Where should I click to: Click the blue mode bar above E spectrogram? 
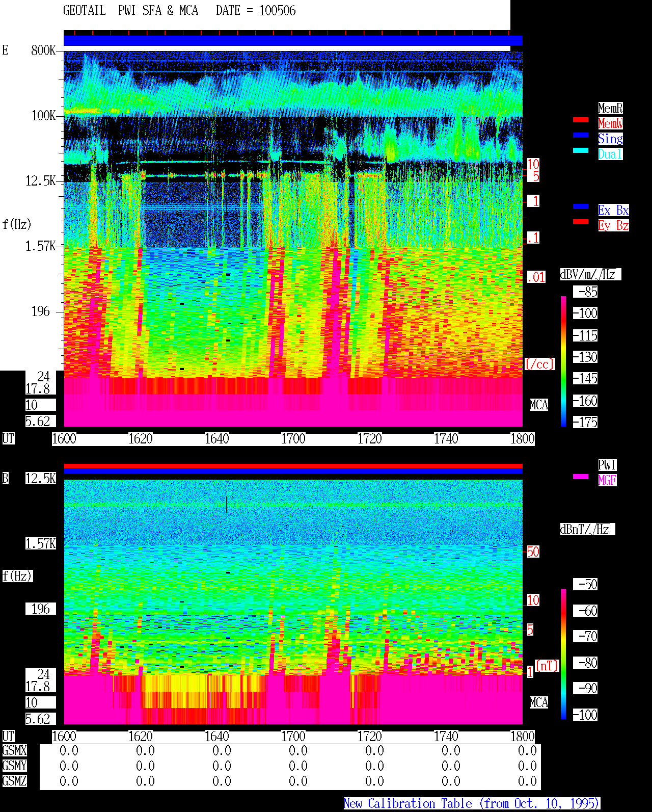click(293, 41)
